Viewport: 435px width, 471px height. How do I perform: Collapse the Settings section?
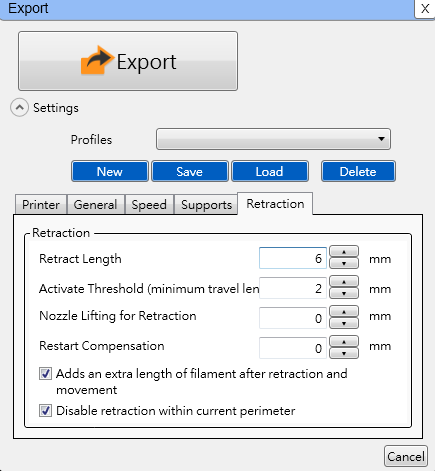pyautogui.click(x=19, y=108)
